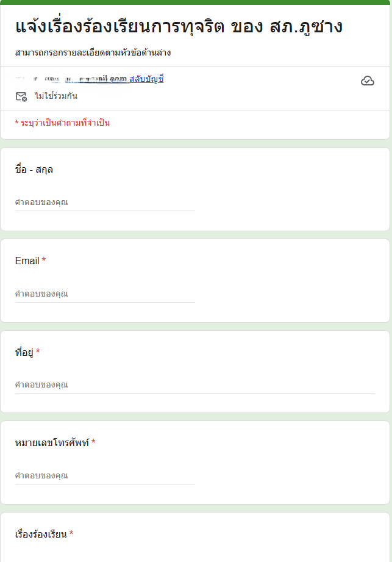392x562 pixels.
Task: Click the red asterisk beside เรื่องร้องเรียน
Action: 71,533
